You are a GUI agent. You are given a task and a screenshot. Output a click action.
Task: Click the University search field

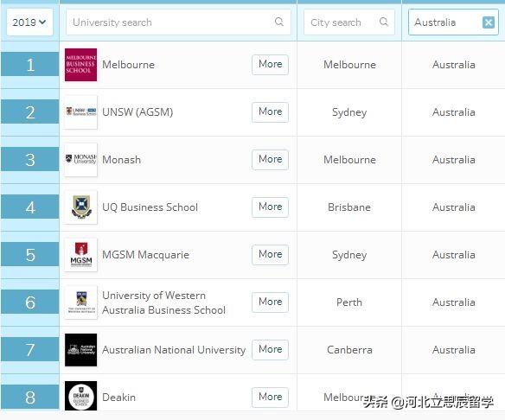coord(178,22)
